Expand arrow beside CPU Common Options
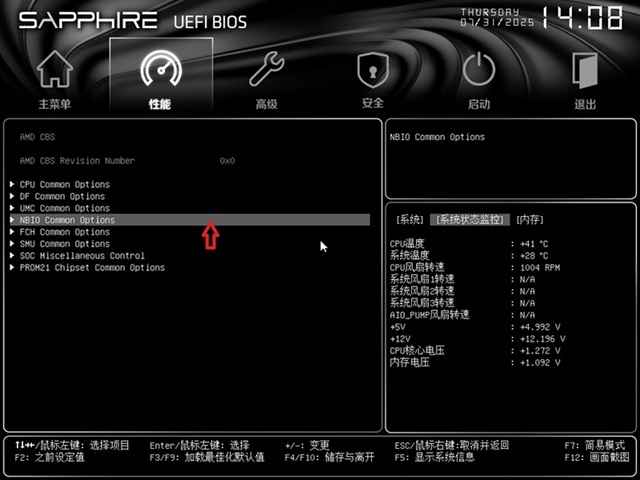This screenshot has height=480, width=640. [12, 184]
